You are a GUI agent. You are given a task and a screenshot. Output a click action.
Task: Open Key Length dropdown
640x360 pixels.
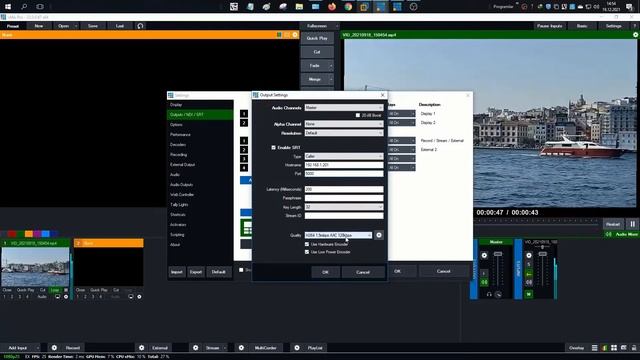(344, 207)
